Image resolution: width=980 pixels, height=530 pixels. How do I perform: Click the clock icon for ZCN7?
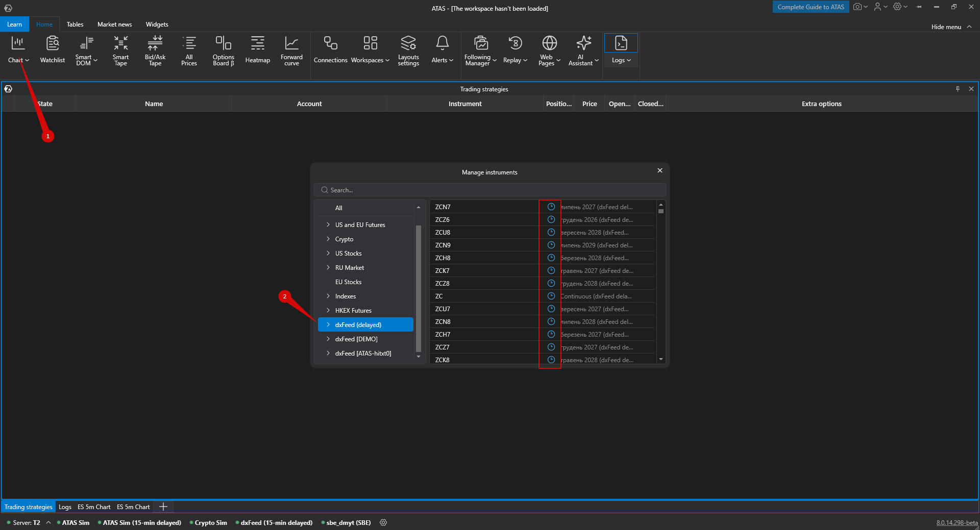551,207
